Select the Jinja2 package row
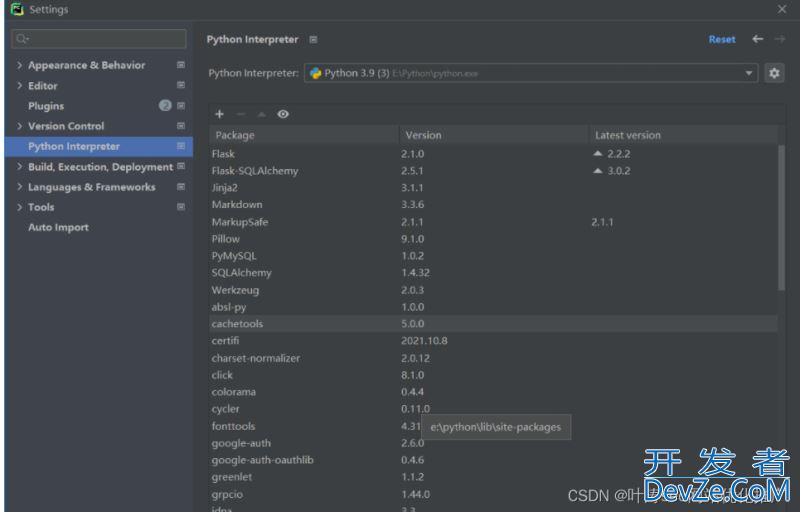This screenshot has height=512, width=800. (493, 188)
